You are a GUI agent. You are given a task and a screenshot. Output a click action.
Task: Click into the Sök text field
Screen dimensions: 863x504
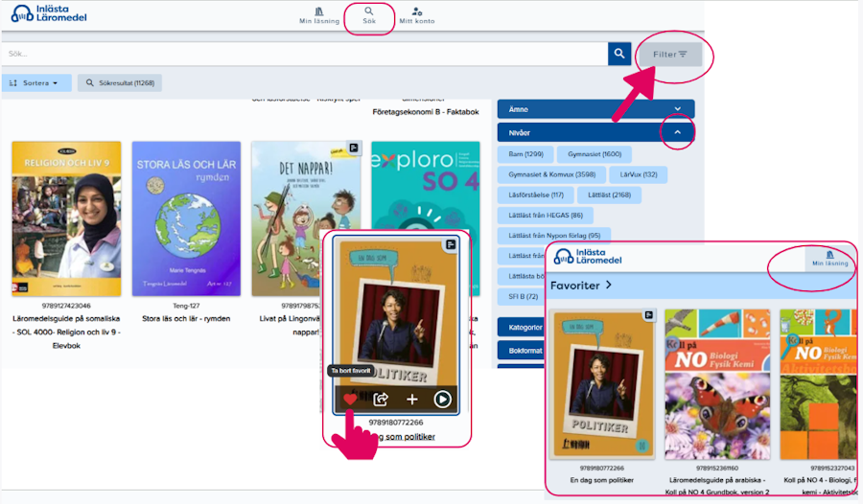[x=302, y=54]
